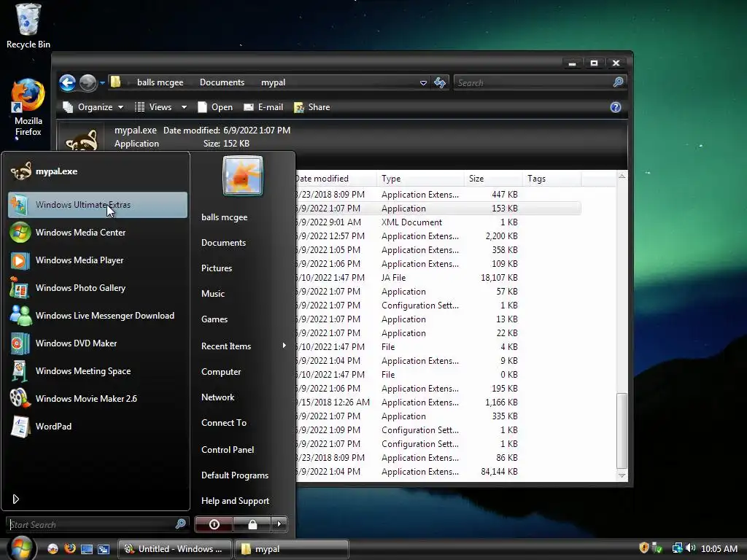Select the 18,107 KB JA File row
Image resolution: width=747 pixels, height=560 pixels.
coord(438,278)
